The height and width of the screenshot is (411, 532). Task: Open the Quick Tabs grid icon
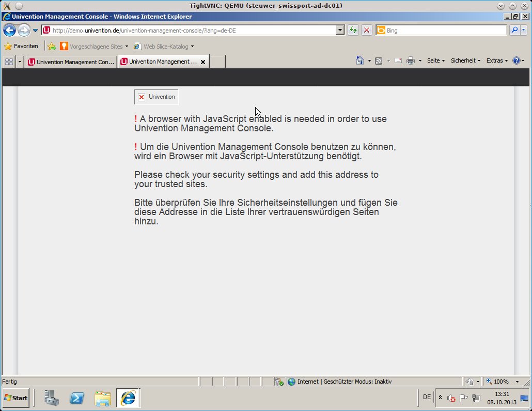tap(9, 62)
